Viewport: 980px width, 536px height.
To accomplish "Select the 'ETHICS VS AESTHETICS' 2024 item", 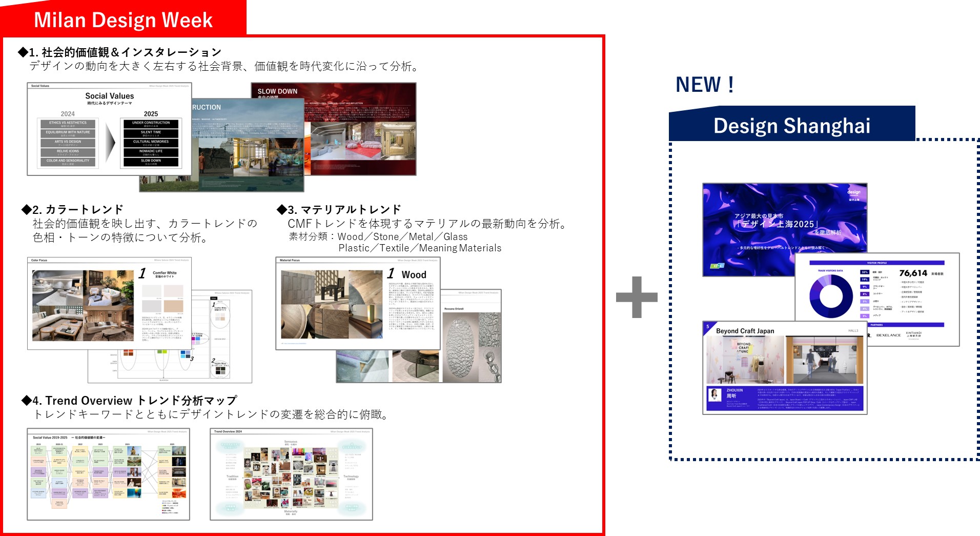I will [68, 123].
